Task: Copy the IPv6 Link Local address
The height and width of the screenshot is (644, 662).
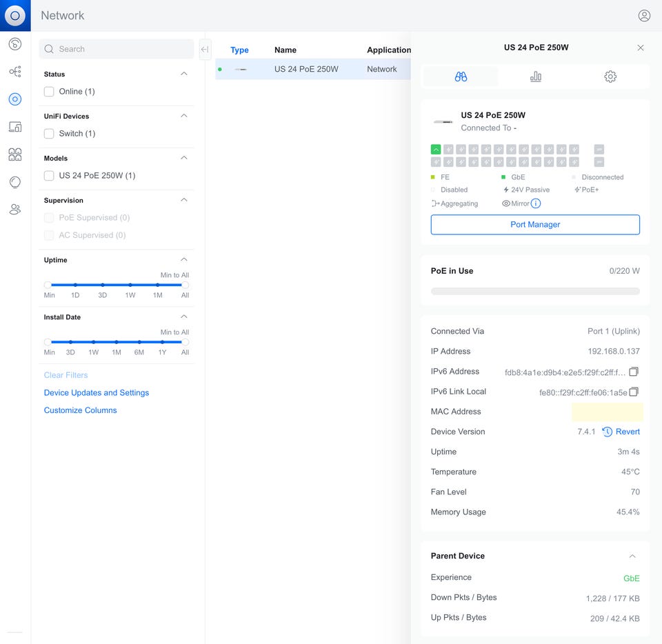Action: [x=633, y=392]
